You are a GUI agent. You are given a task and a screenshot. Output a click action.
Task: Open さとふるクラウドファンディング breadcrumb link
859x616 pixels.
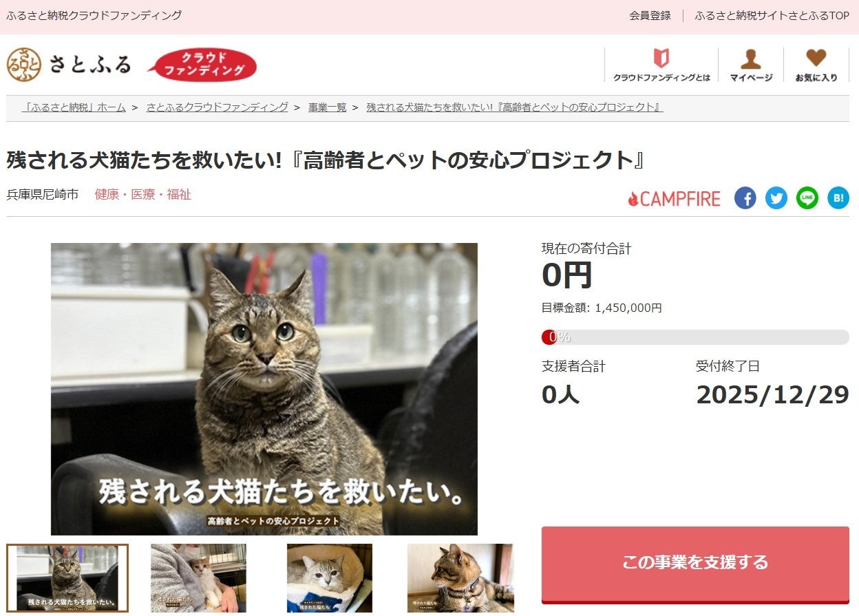(x=217, y=107)
